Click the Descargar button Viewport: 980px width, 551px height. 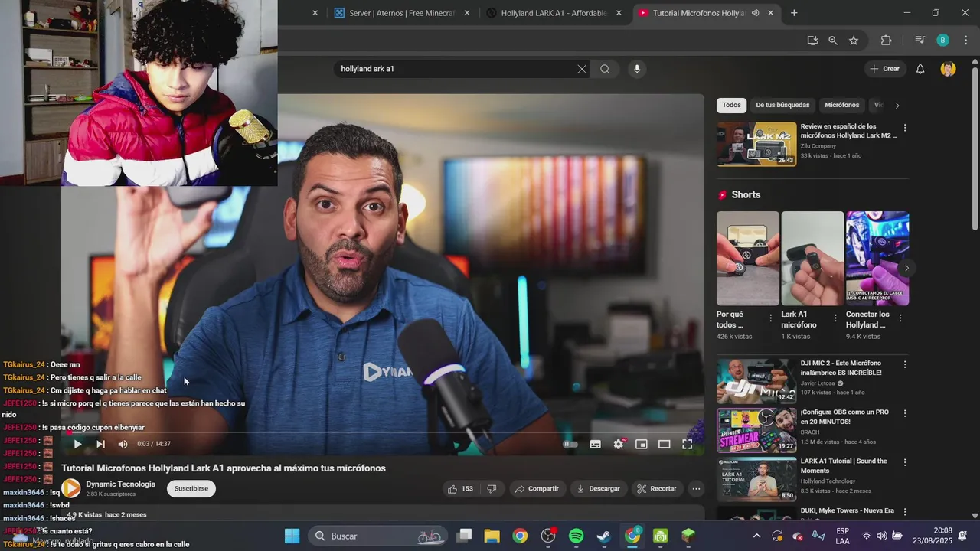(598, 488)
